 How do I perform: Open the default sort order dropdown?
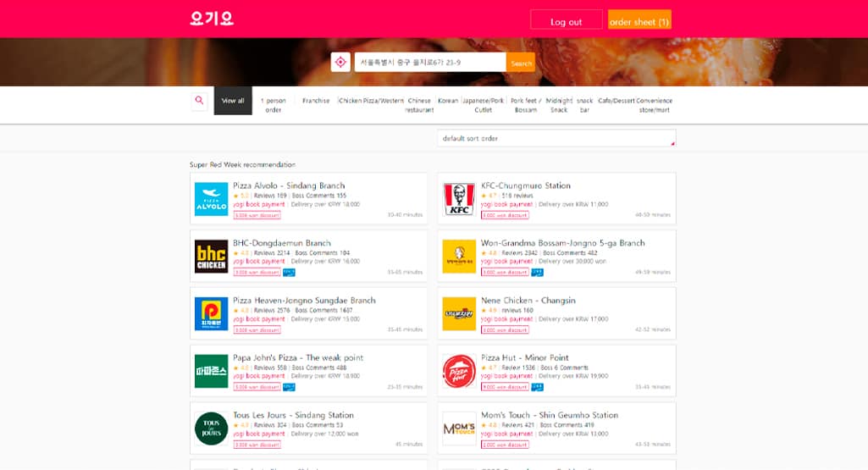[556, 138]
